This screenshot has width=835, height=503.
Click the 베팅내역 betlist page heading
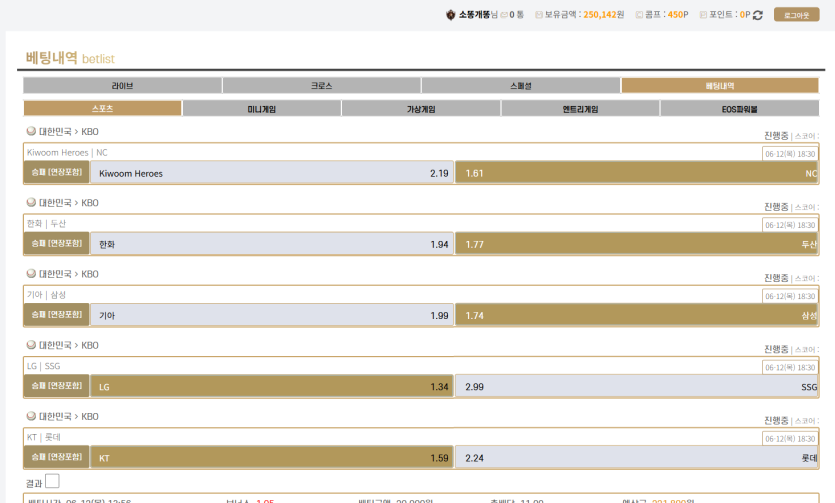[70, 57]
